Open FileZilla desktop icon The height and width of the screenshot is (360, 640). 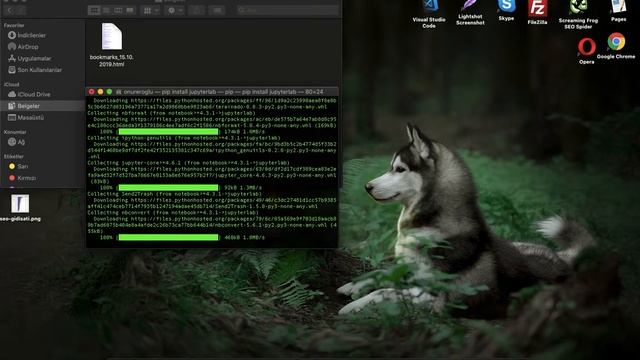[x=538, y=13]
